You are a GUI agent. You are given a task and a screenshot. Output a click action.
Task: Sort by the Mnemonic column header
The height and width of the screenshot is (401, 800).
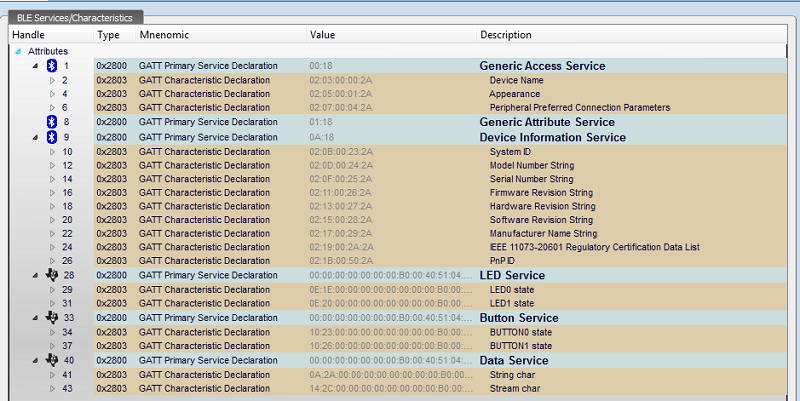(x=164, y=35)
